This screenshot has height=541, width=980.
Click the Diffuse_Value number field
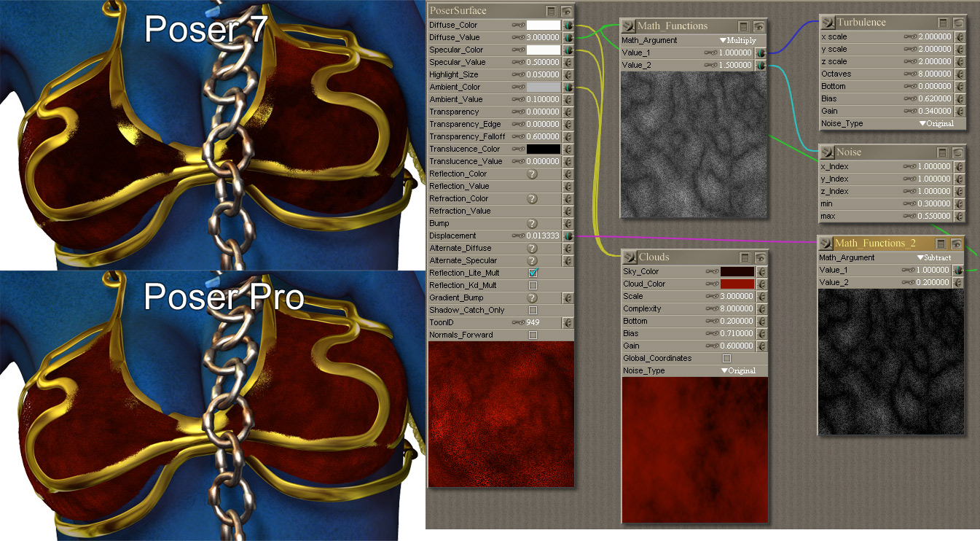click(543, 37)
